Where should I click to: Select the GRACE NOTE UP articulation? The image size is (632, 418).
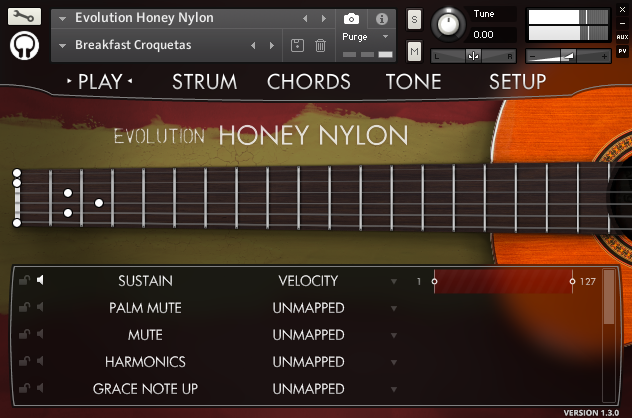(x=145, y=388)
